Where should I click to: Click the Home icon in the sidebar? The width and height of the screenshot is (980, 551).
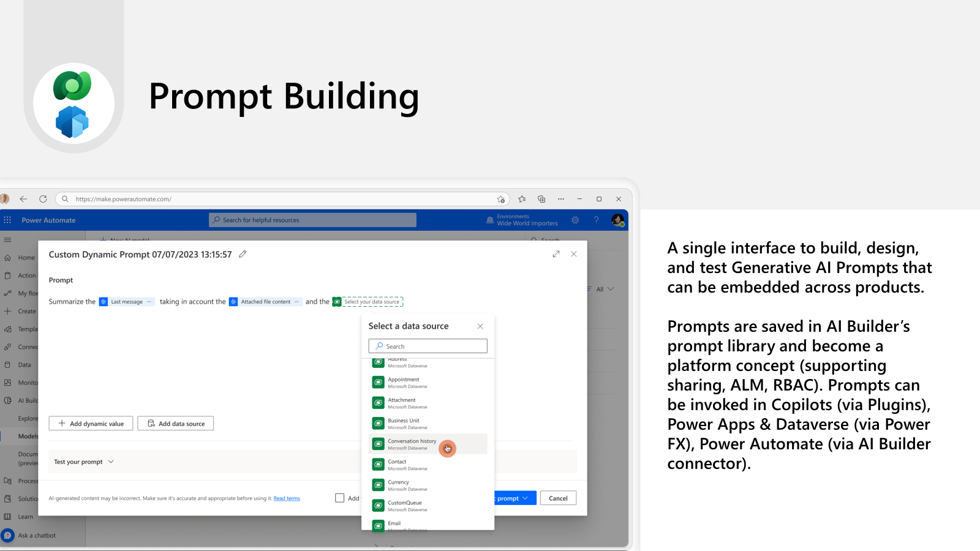pyautogui.click(x=7, y=258)
